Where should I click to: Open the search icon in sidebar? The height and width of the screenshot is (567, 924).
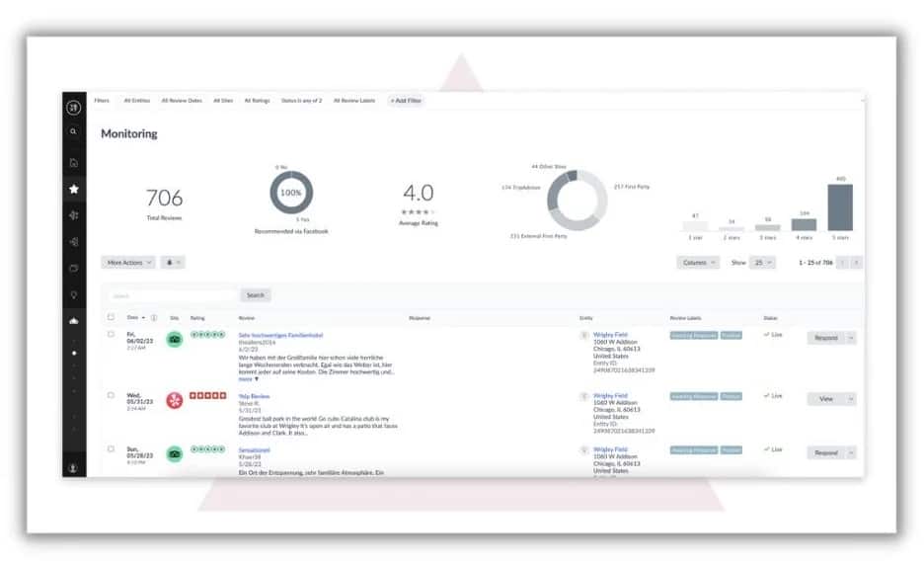[74, 132]
